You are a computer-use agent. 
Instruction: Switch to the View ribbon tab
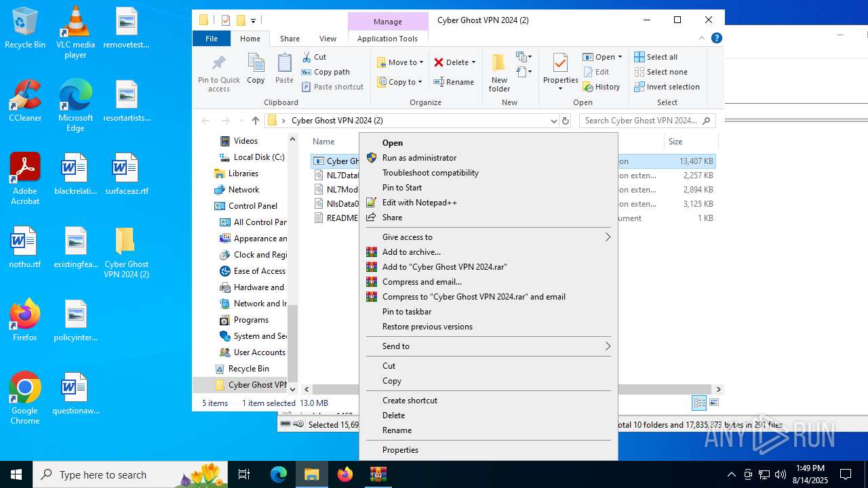point(328,39)
